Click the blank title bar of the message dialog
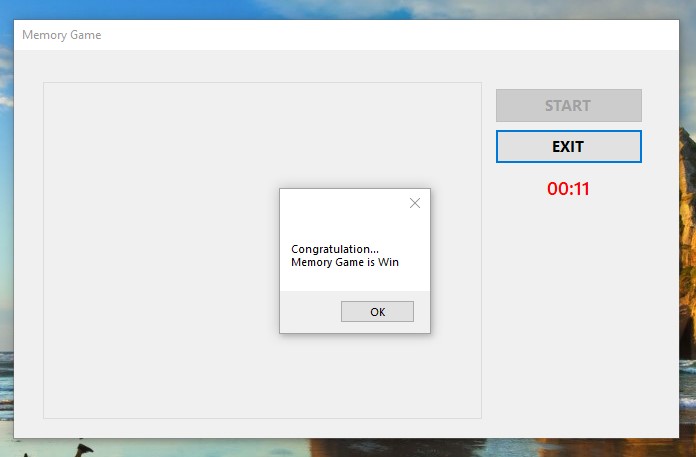This screenshot has width=696, height=457. pos(342,203)
